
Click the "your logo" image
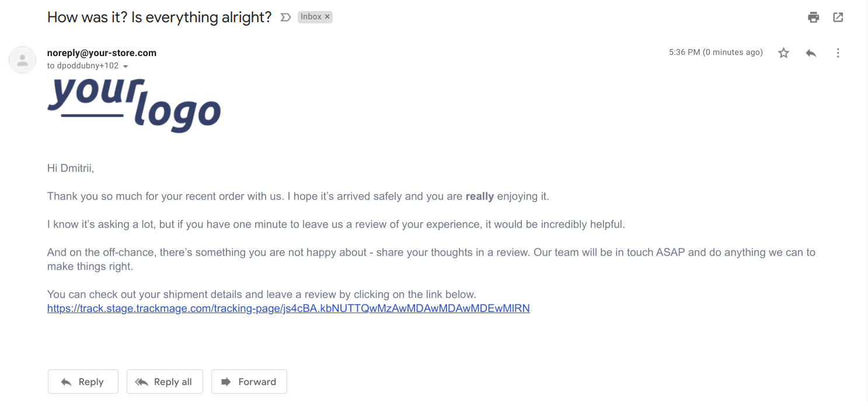click(x=134, y=104)
